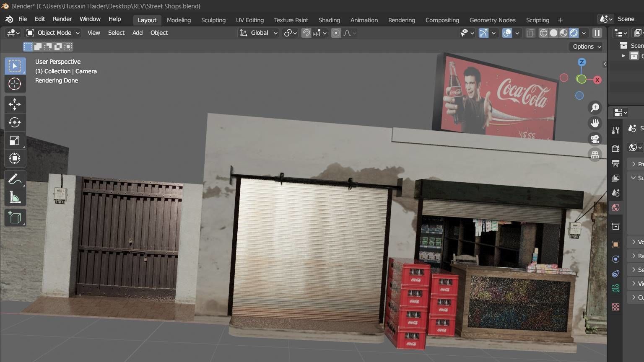
Task: Toggle snapping magnet button
Action: pos(306,33)
